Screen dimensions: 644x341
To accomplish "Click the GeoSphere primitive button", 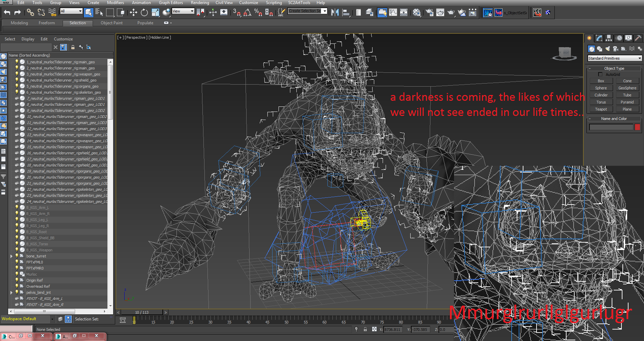I will [627, 88].
